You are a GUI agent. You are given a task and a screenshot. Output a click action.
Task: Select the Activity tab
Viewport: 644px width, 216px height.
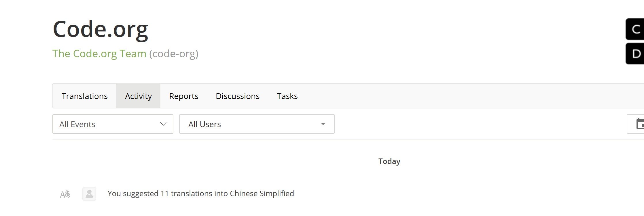138,96
